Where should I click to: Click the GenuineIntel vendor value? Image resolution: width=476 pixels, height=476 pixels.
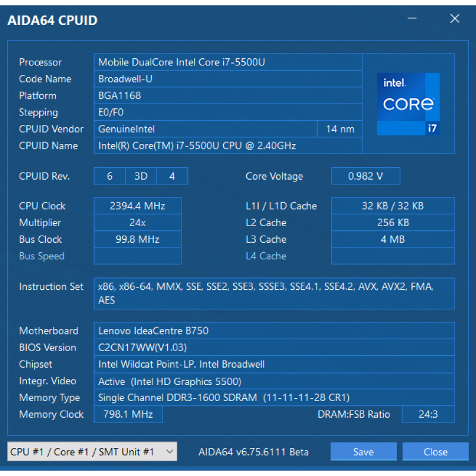[x=205, y=129]
